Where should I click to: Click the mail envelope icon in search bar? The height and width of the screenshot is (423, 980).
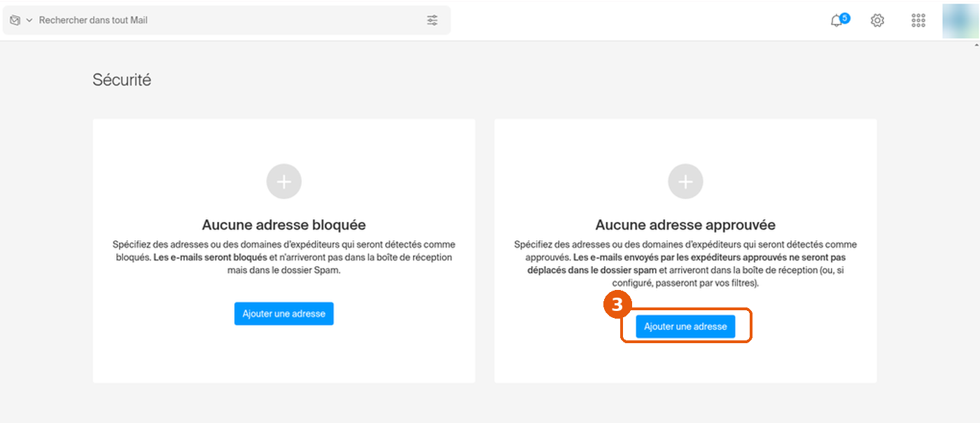click(15, 20)
